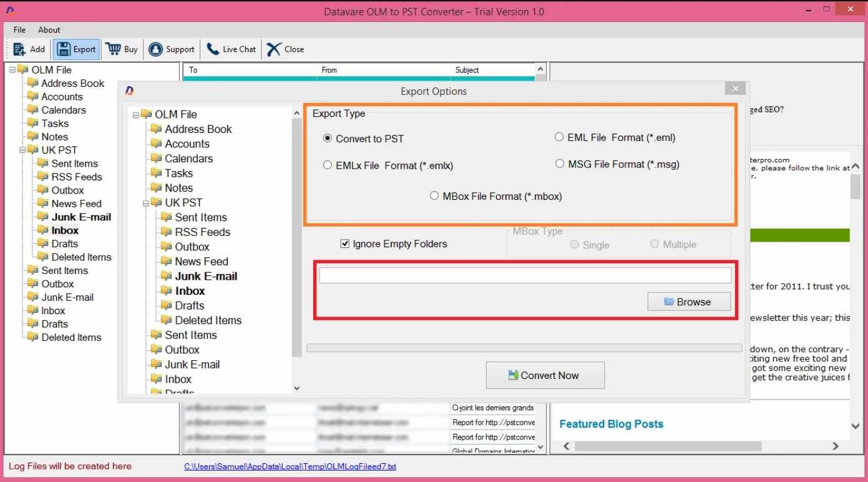The width and height of the screenshot is (868, 482).
Task: Click the email list scroll-up arrow
Action: [540, 69]
